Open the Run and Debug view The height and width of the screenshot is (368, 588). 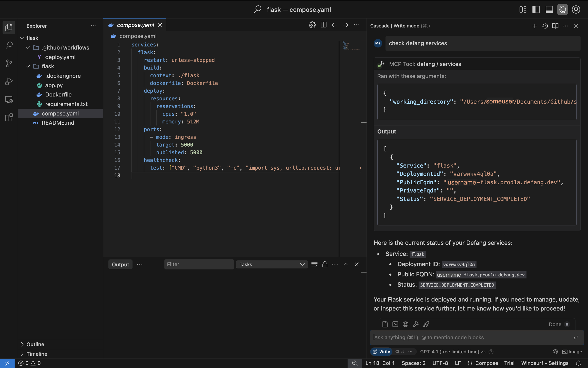(9, 81)
